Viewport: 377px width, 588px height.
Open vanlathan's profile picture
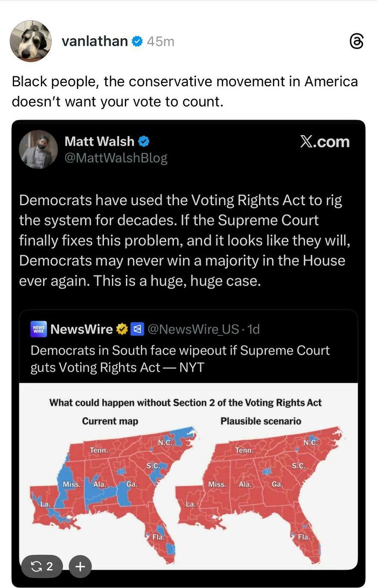30,41
